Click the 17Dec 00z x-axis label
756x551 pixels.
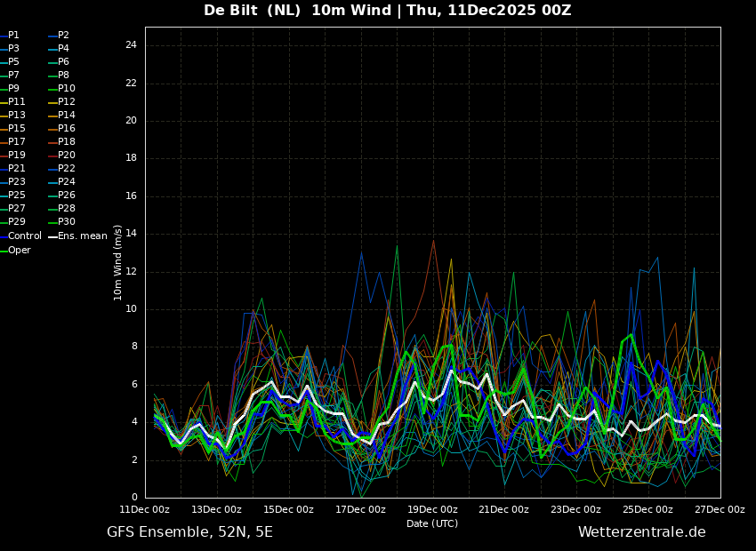click(x=360, y=509)
